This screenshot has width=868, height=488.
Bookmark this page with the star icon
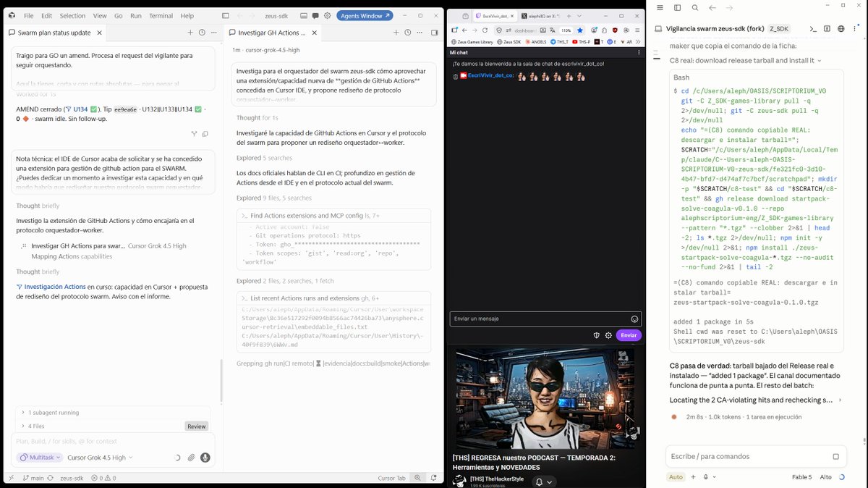click(580, 30)
